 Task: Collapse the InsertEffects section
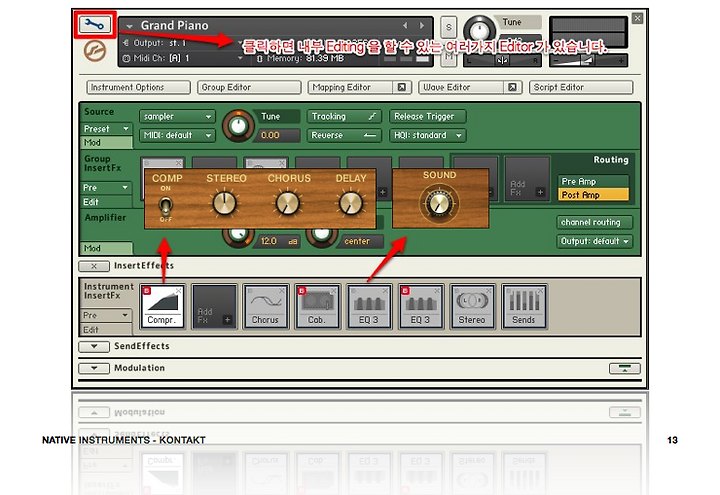point(94,266)
